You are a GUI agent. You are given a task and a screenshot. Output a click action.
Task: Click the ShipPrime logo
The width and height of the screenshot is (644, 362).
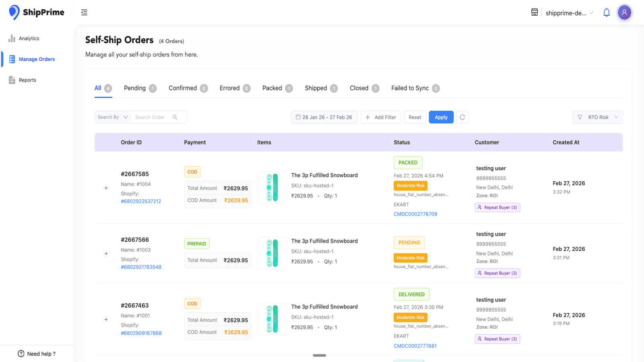(37, 12)
